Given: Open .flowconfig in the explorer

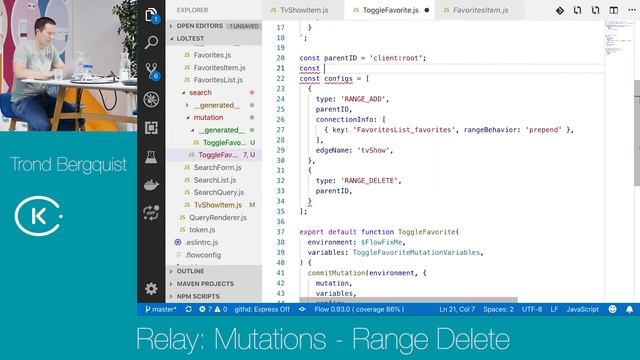Looking at the screenshot, I should [202, 255].
